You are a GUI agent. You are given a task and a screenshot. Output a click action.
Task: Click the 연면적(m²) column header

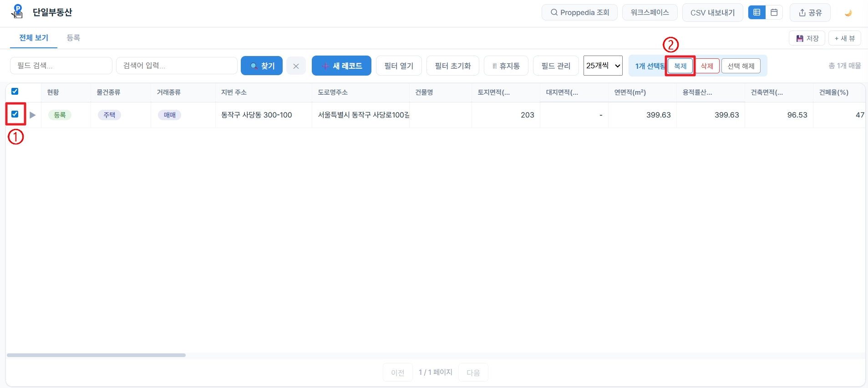[x=642, y=92]
